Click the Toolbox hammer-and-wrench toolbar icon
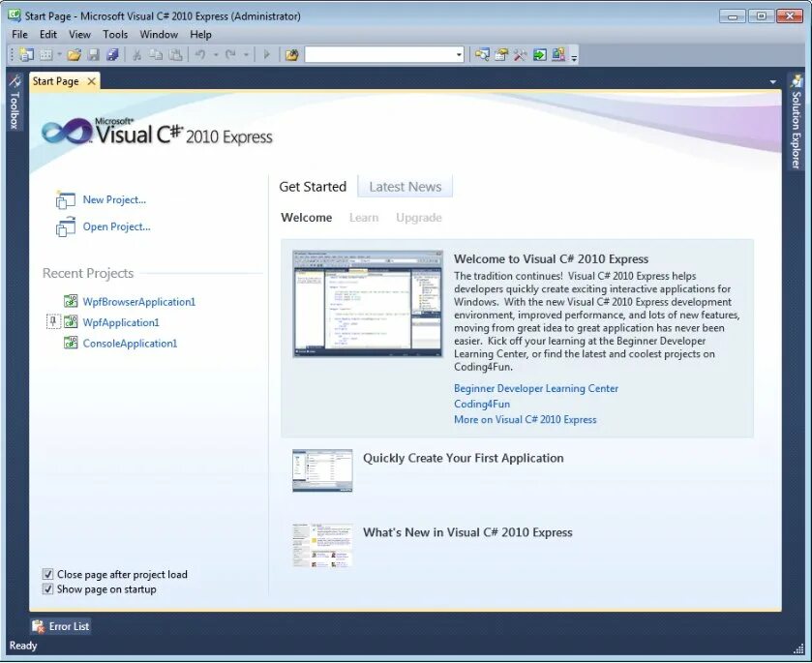The image size is (812, 663). (520, 54)
